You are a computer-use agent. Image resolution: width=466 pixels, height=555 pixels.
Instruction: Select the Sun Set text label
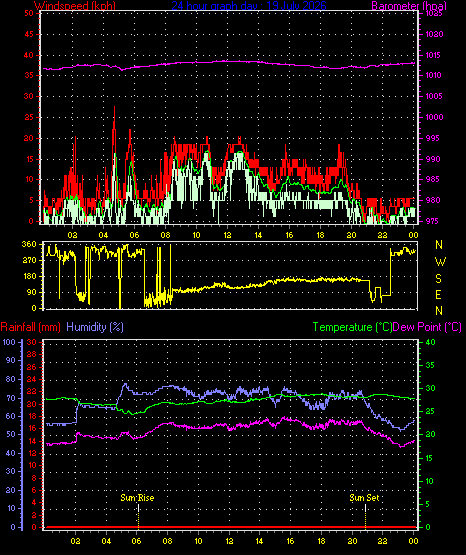tap(364, 498)
